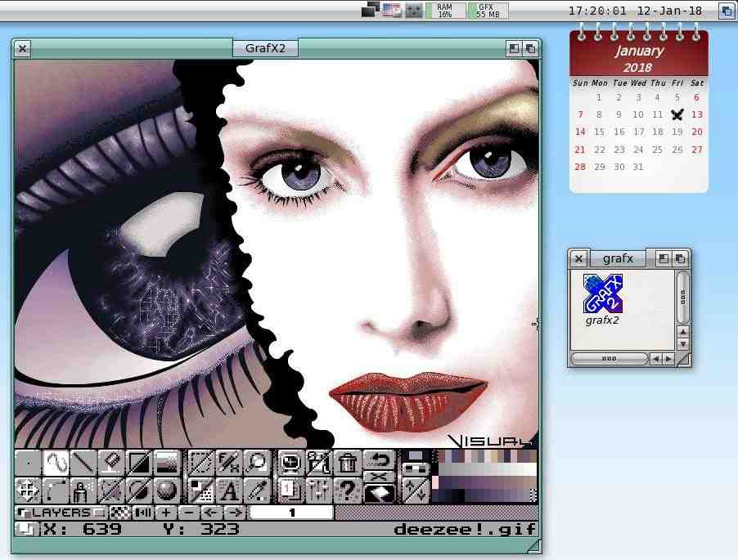Remove the layer with minus button

[189, 513]
